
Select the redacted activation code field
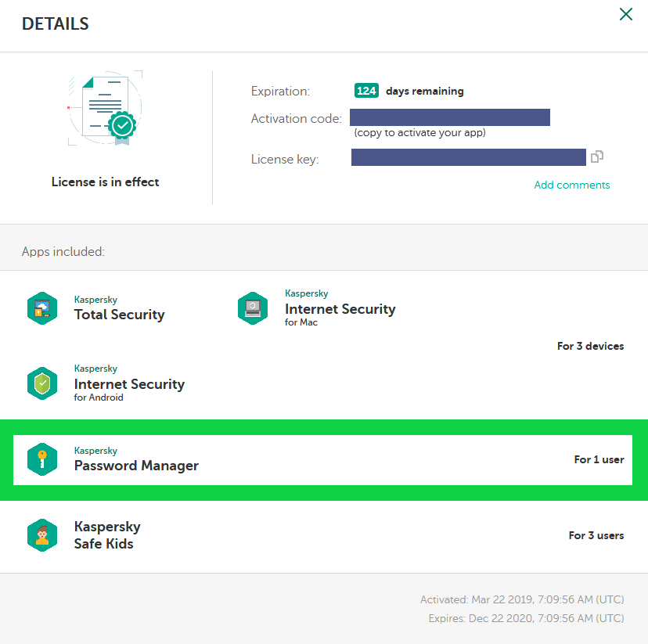(x=450, y=117)
